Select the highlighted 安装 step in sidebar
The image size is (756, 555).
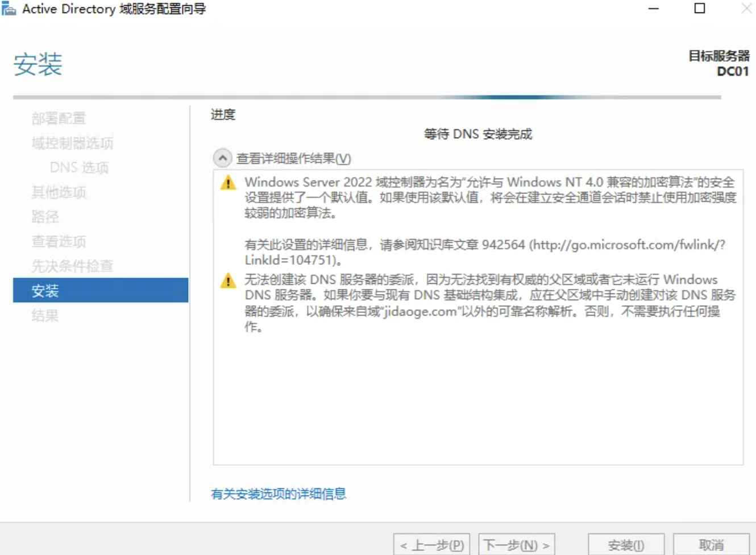click(101, 290)
